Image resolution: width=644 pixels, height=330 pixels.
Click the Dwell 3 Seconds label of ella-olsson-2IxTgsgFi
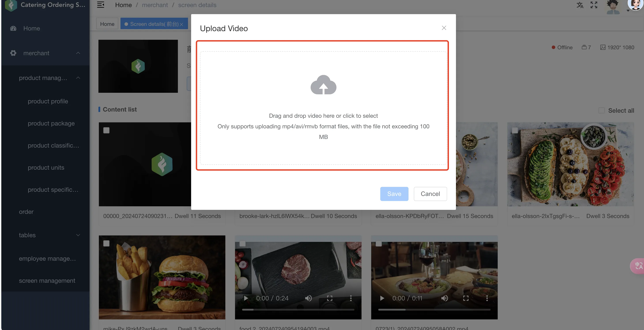(608, 216)
